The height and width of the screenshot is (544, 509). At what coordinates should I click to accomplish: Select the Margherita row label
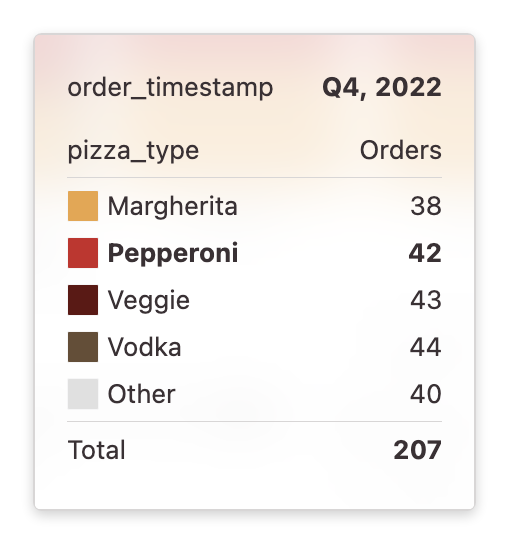point(172,206)
